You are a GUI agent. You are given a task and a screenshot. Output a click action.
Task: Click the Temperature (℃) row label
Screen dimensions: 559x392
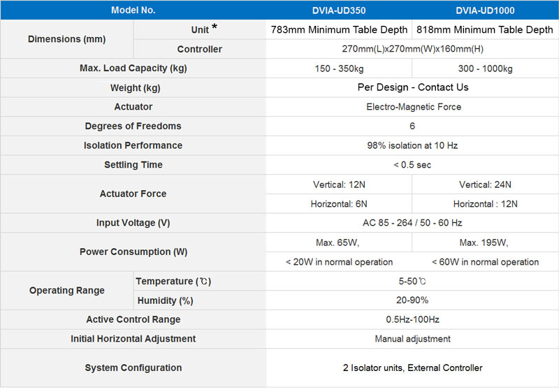173,281
